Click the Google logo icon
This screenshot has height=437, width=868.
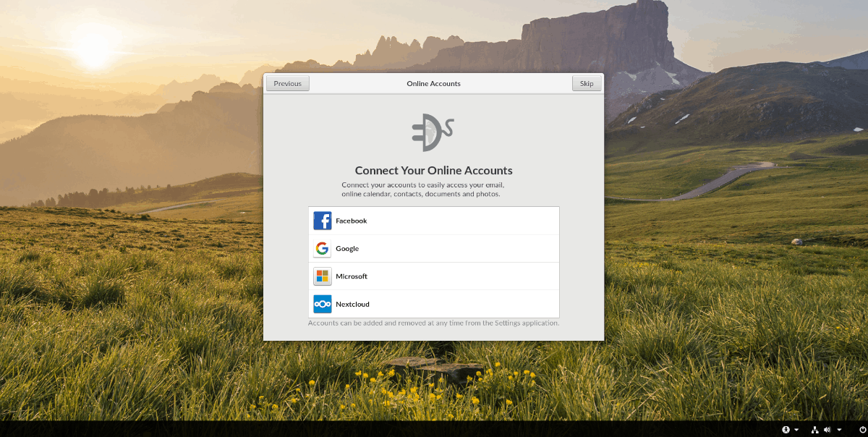tap(323, 249)
